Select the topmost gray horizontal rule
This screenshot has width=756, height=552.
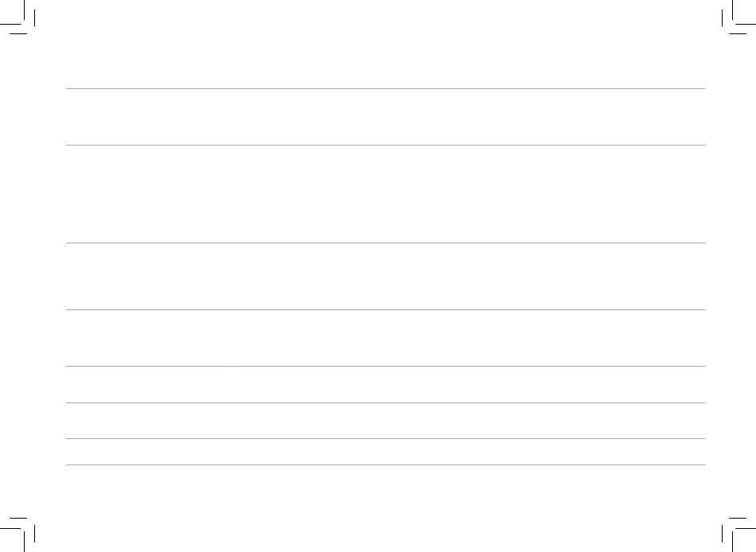(x=385, y=89)
